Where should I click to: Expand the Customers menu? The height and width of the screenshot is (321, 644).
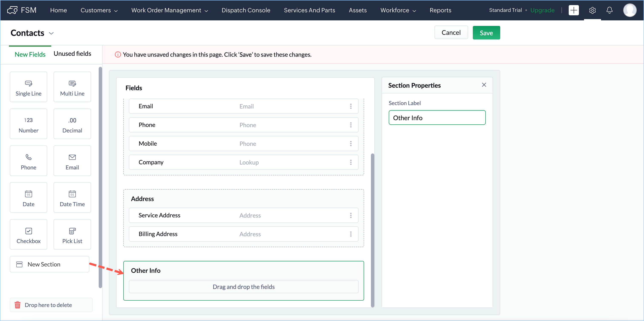[x=99, y=10]
